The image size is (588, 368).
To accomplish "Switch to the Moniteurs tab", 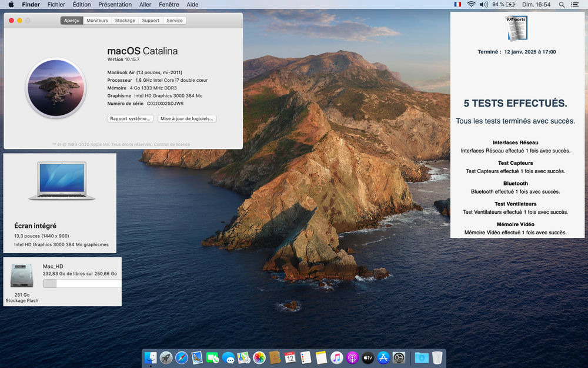I will [x=97, y=21].
